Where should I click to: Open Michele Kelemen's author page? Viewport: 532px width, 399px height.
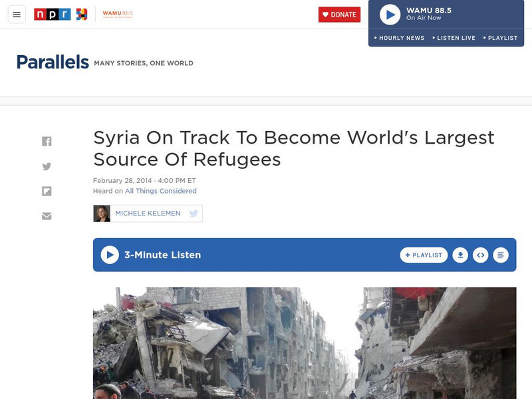click(148, 213)
